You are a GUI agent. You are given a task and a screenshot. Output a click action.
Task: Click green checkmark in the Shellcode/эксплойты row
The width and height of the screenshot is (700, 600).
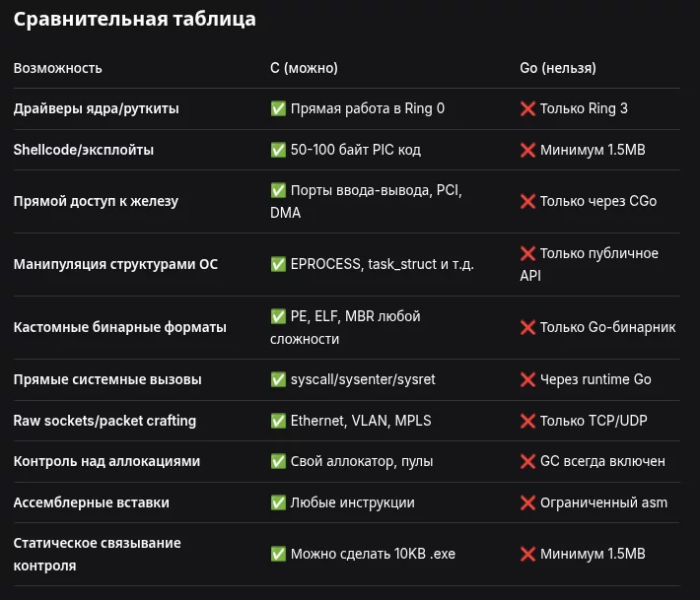point(278,150)
